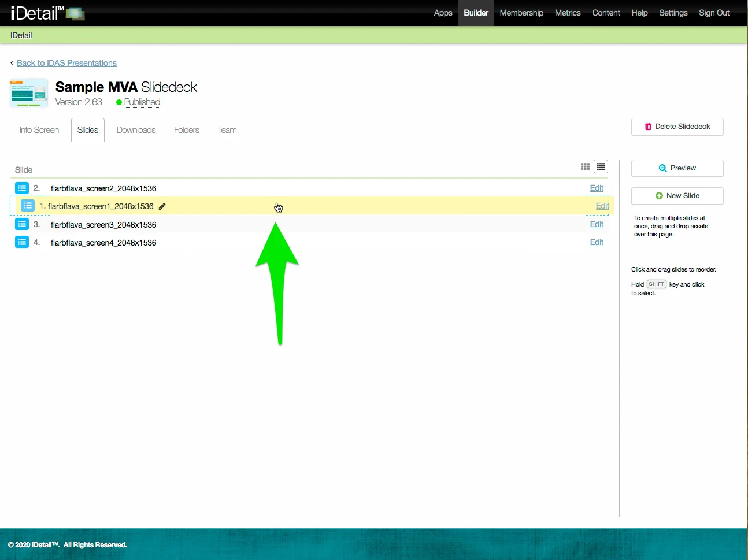Click the Delete Slidedeck button
Screen dimensions: 748x560
(x=677, y=127)
